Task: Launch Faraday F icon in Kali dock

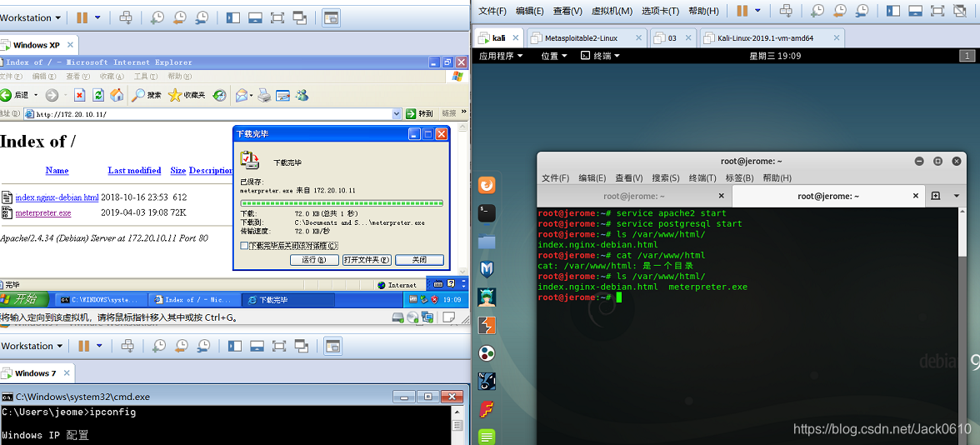Action: 487,409
